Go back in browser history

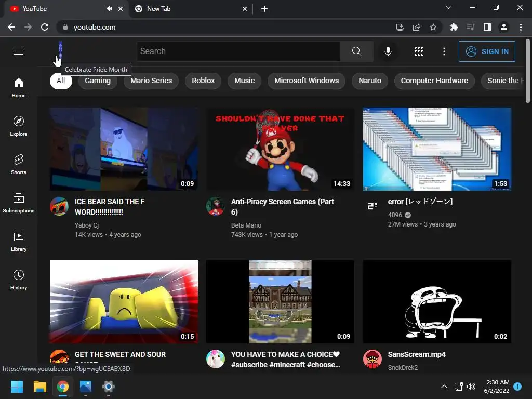(x=11, y=27)
